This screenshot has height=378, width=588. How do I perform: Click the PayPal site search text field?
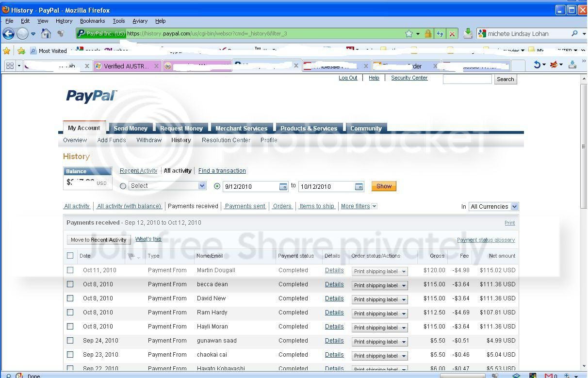[467, 79]
